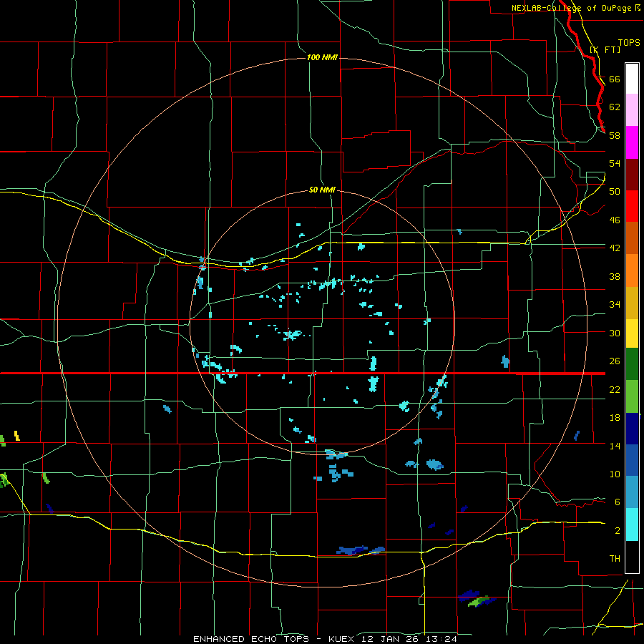Click the '54' legend value

click(615, 163)
